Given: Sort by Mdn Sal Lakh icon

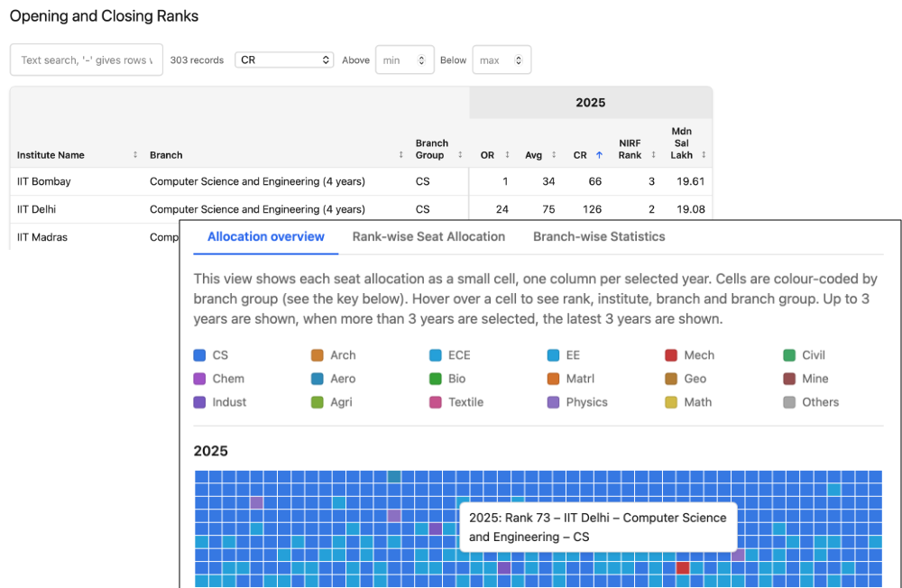Looking at the screenshot, I should click(704, 155).
